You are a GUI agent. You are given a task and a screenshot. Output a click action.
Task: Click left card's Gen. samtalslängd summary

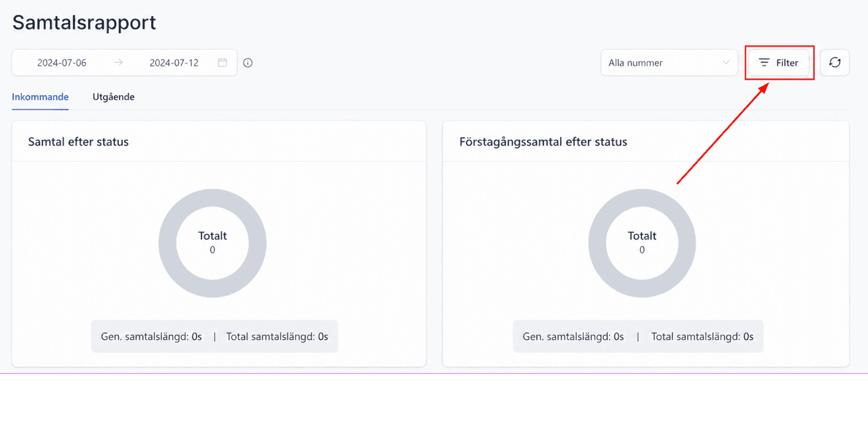pyautogui.click(x=151, y=337)
